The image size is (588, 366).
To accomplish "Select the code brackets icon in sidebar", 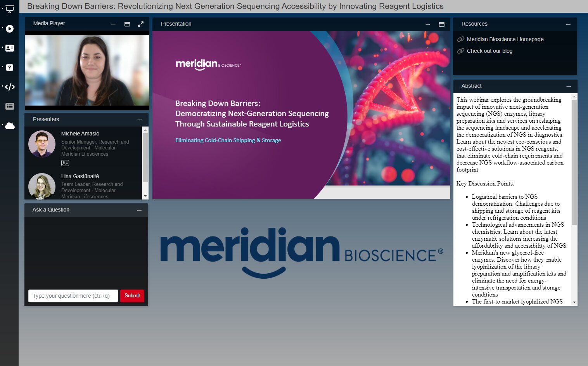I will click(x=10, y=87).
